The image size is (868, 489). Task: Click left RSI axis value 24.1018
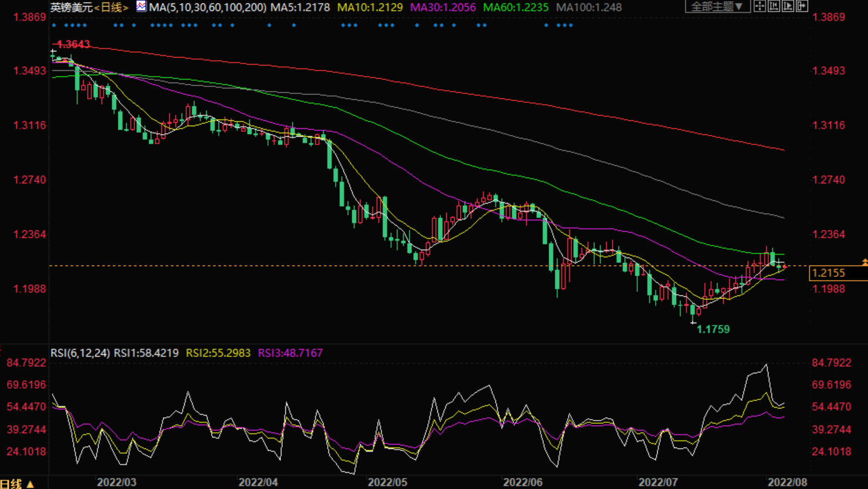tap(26, 451)
